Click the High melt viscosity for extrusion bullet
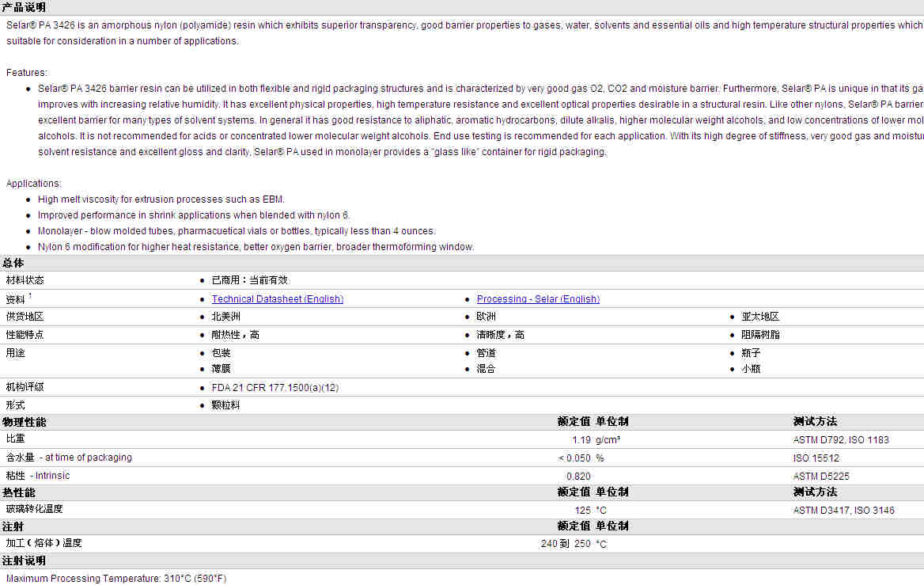Viewport: 924px width, 585px height. [161, 199]
